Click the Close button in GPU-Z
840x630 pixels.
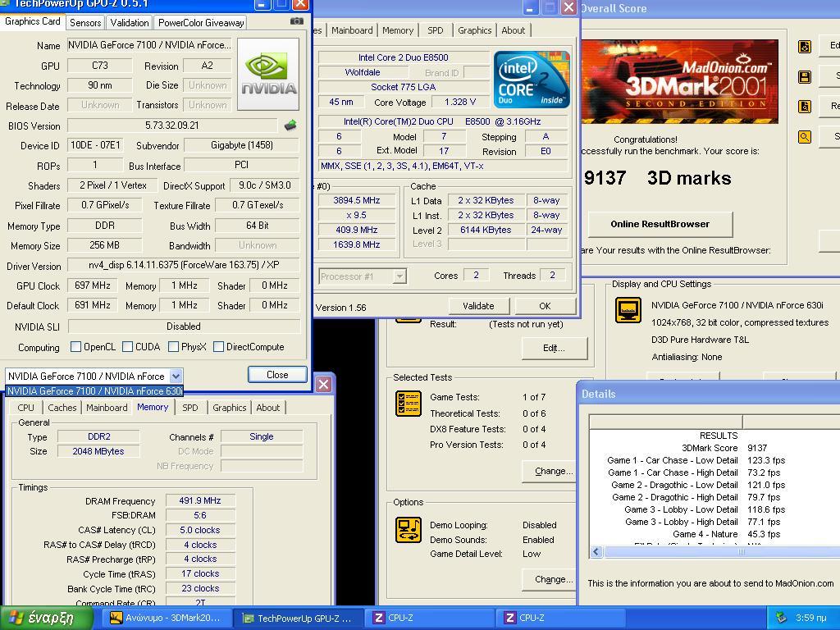[x=277, y=374]
